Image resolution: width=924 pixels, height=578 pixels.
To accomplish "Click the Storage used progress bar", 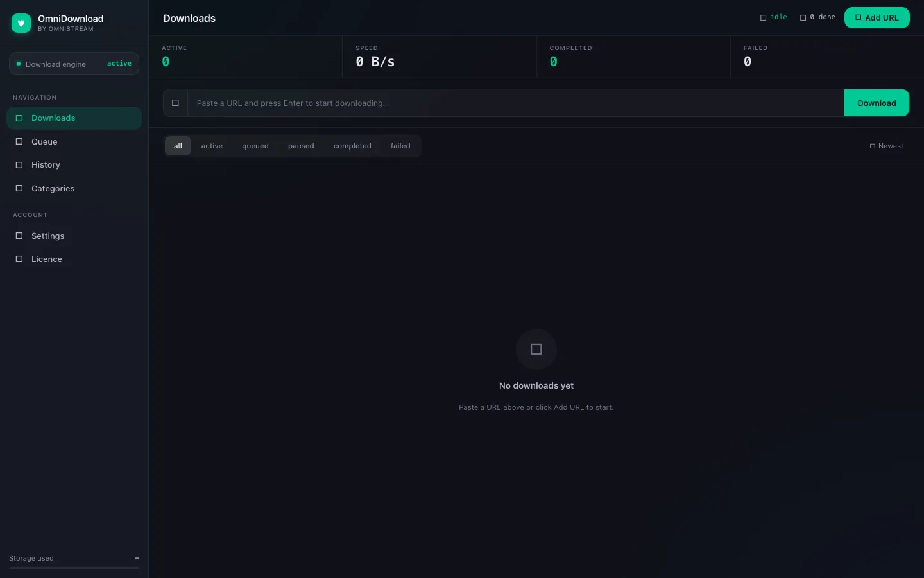I will pos(74,568).
